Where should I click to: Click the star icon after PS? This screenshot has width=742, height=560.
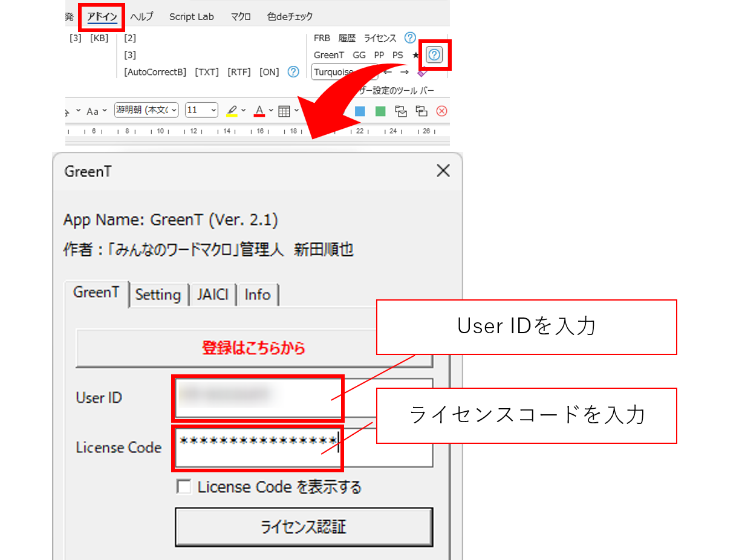415,55
